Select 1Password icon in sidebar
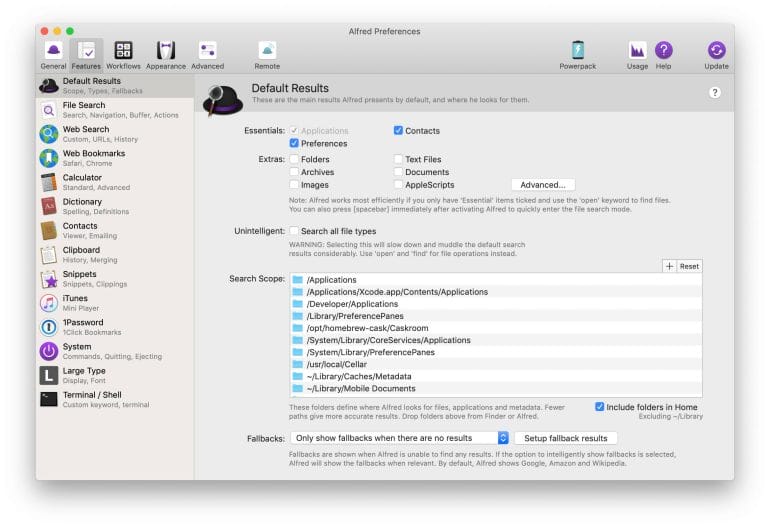 (49, 327)
